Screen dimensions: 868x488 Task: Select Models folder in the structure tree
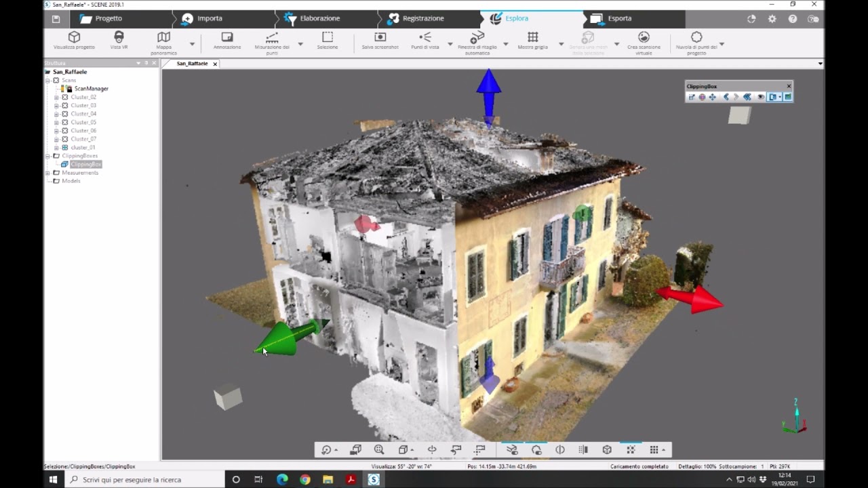(x=71, y=181)
